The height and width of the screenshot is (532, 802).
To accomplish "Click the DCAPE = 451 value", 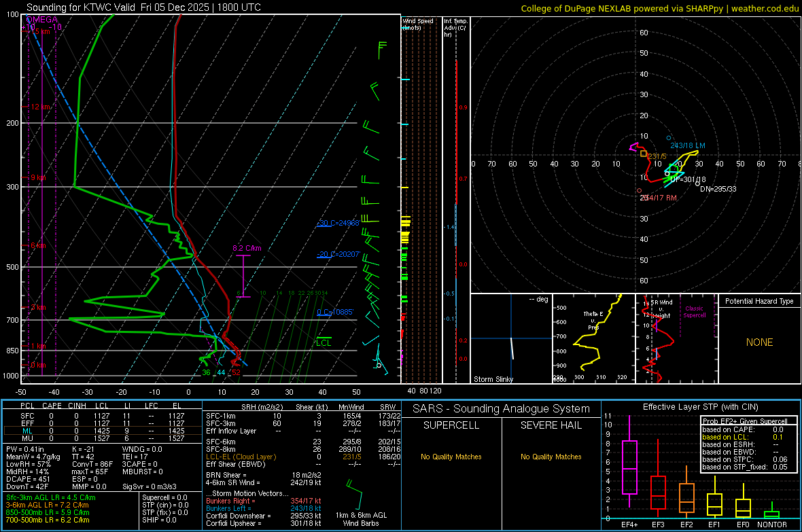I will (x=28, y=479).
